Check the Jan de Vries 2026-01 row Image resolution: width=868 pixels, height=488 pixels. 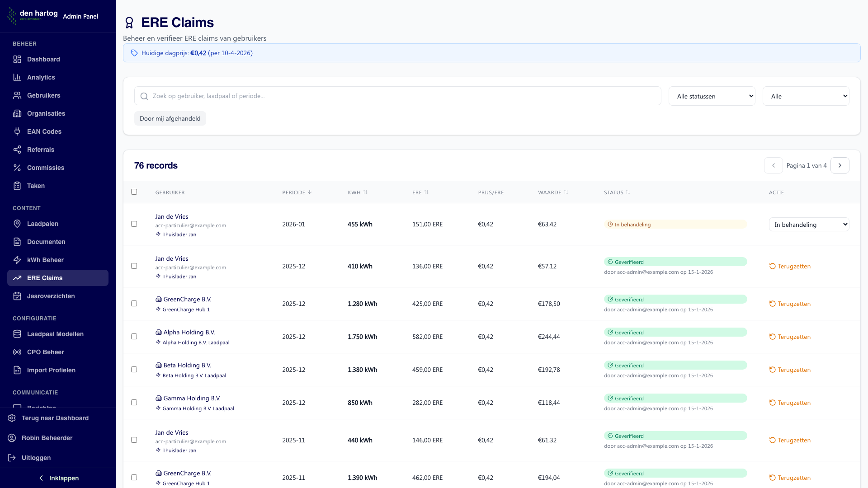pos(134,224)
